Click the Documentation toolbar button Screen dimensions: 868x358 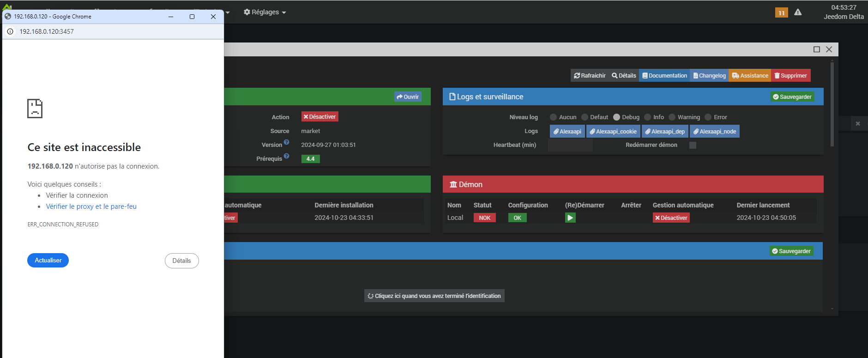664,76
